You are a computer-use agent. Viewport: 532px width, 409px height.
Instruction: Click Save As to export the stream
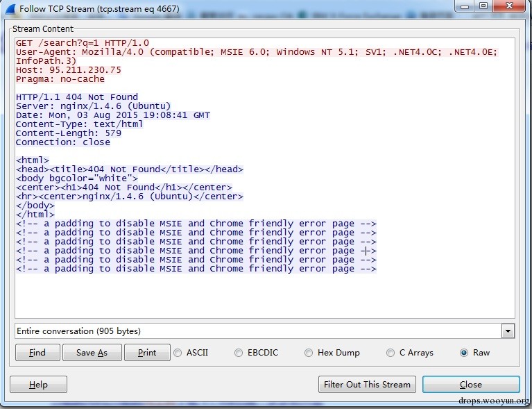[x=92, y=353]
